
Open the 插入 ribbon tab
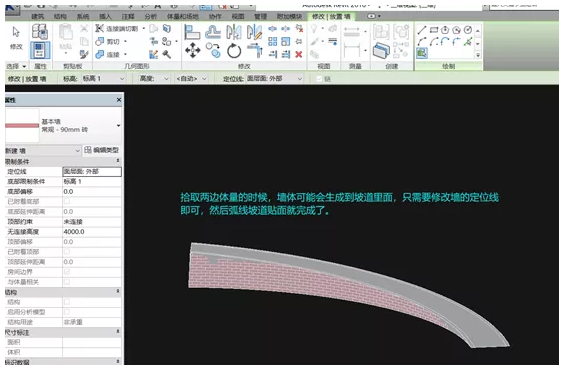(105, 17)
